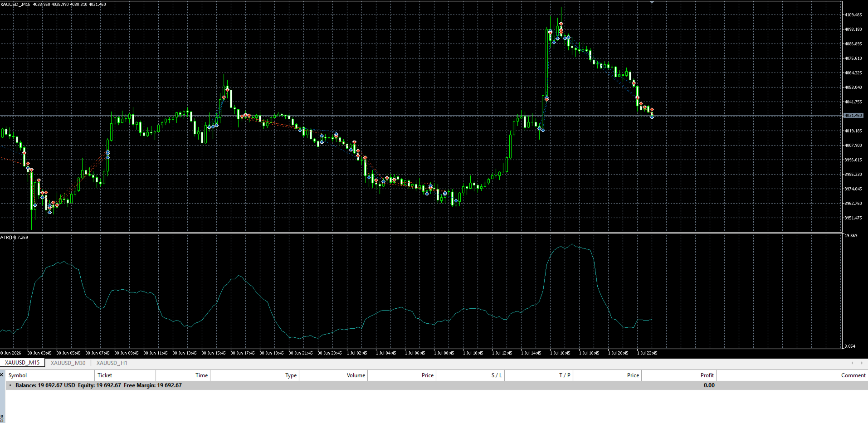
Task: Click the Comment column header
Action: coord(792,375)
